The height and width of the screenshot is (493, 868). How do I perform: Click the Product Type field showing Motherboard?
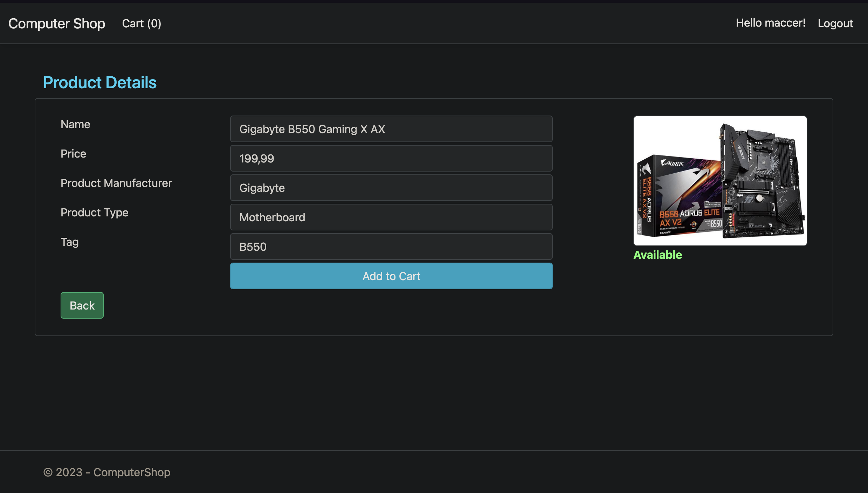point(391,217)
